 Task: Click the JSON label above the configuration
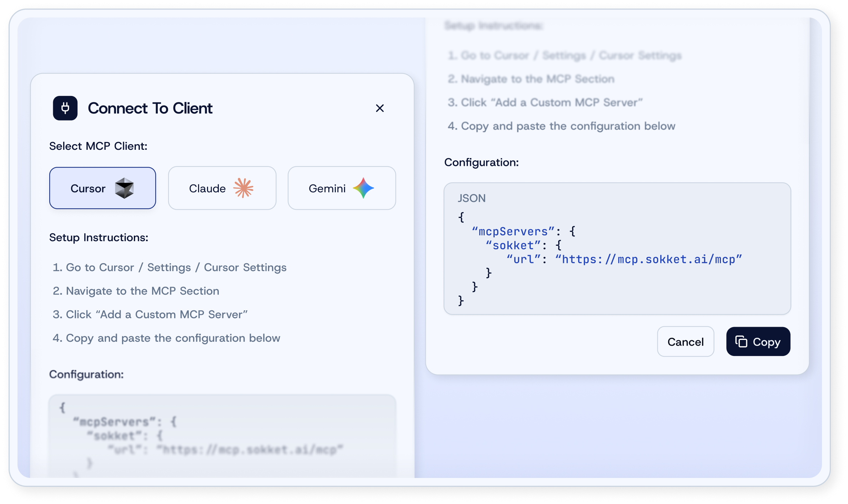click(472, 198)
